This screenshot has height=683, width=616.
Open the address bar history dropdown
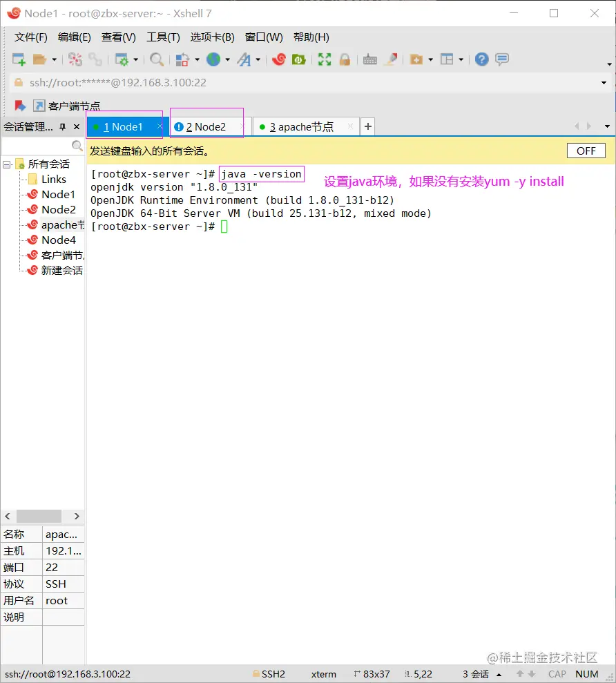(x=604, y=83)
